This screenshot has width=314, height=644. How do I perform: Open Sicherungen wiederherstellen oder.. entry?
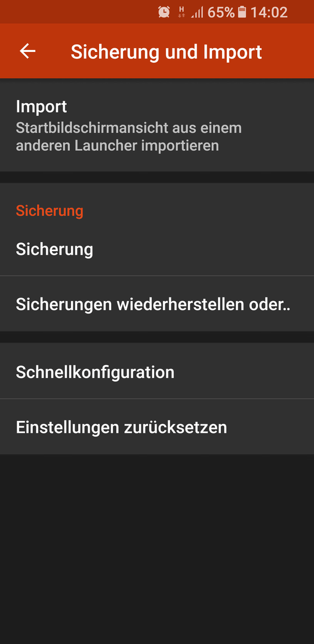[157, 304]
